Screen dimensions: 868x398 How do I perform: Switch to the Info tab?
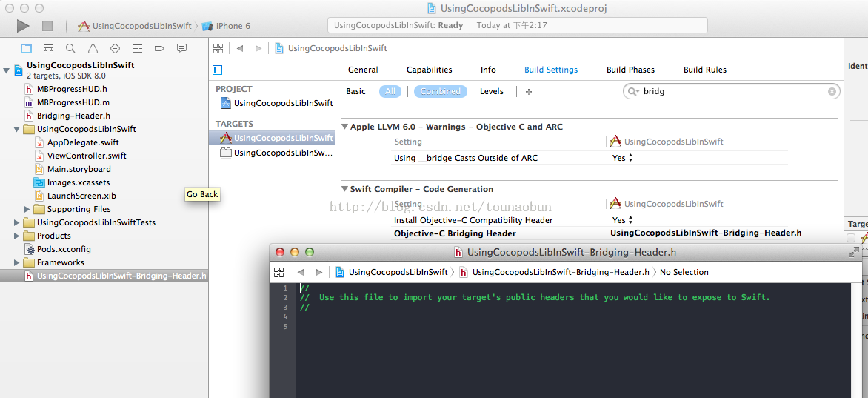point(488,70)
